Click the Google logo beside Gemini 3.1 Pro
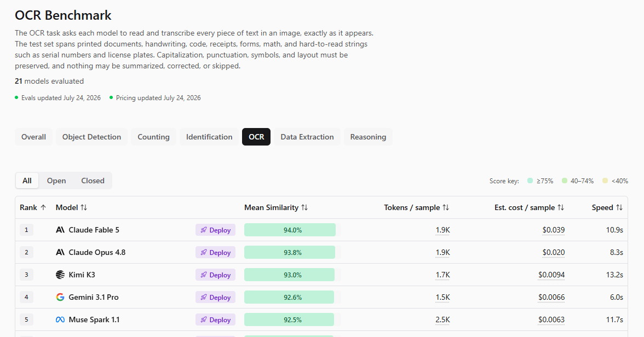 pyautogui.click(x=60, y=297)
